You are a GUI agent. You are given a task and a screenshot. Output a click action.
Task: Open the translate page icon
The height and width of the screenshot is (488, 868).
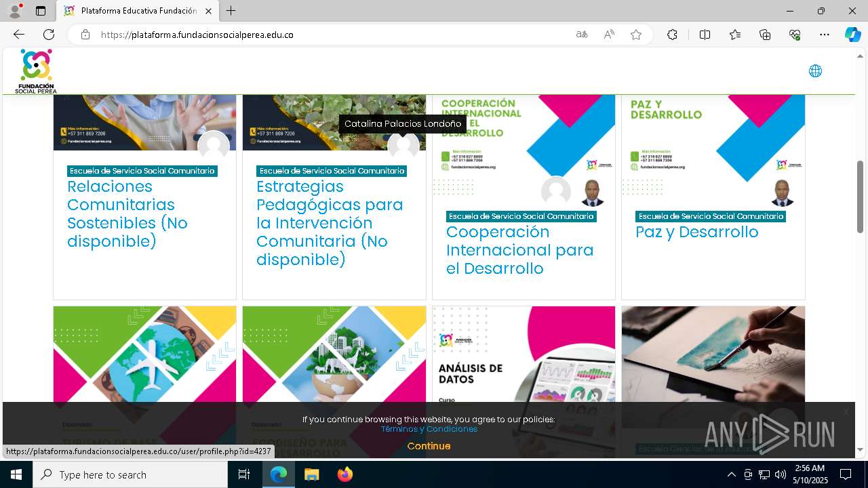tap(582, 35)
